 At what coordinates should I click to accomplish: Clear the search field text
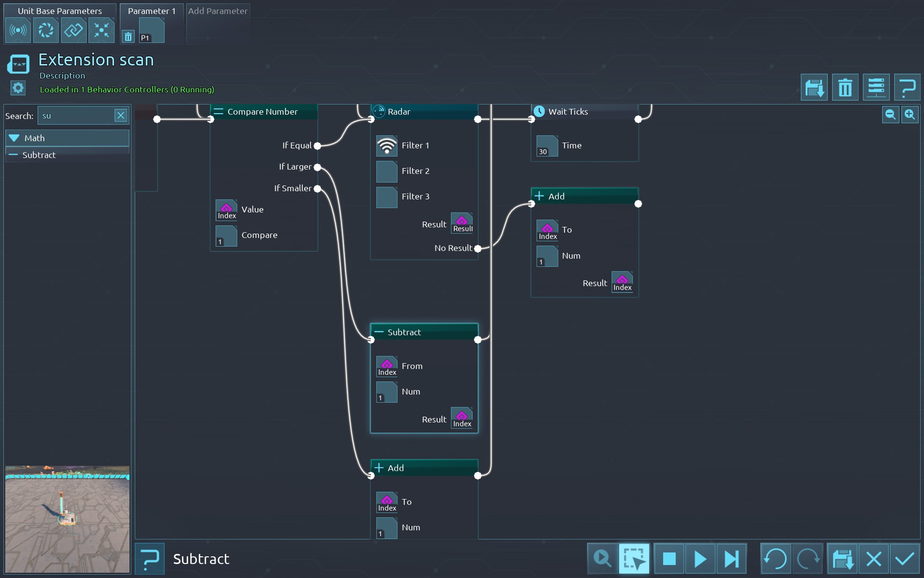(x=121, y=116)
